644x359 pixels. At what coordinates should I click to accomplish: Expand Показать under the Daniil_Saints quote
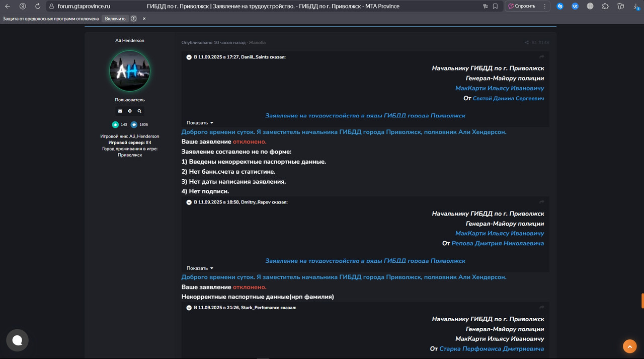click(x=200, y=123)
